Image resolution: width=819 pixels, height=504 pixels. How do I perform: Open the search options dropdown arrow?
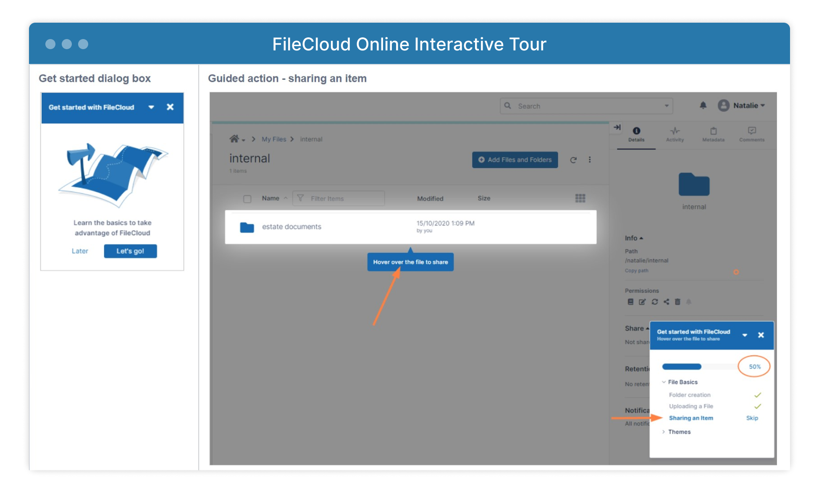coord(667,106)
